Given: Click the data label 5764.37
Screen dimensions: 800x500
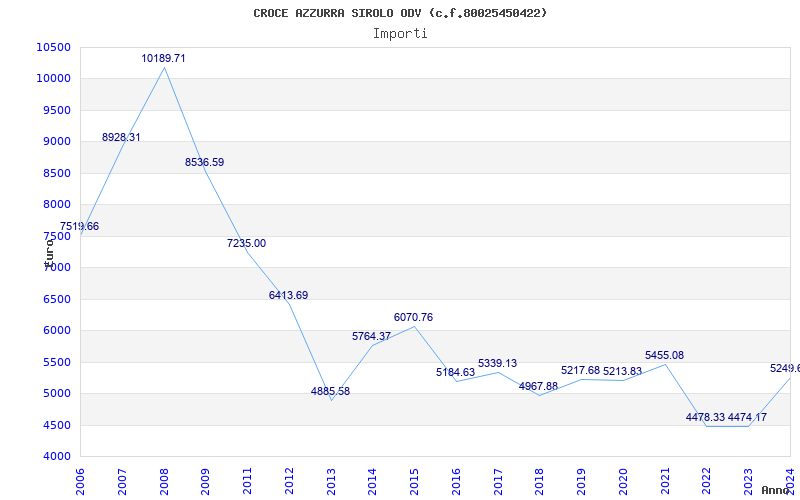Looking at the screenshot, I should (371, 336).
